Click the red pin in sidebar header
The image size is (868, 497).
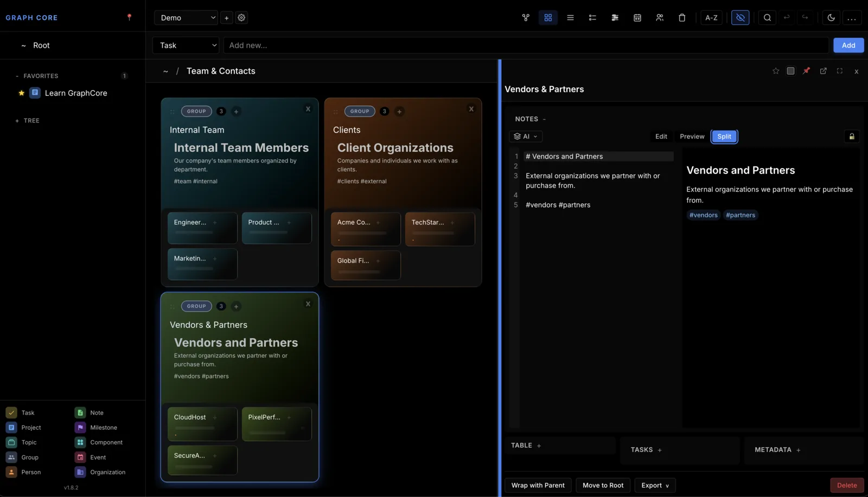coord(129,17)
